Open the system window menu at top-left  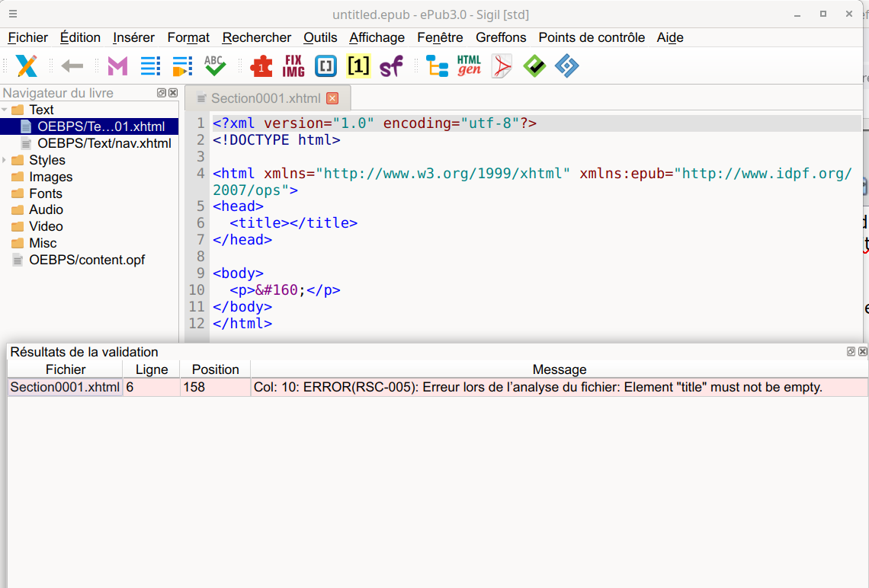(x=13, y=14)
